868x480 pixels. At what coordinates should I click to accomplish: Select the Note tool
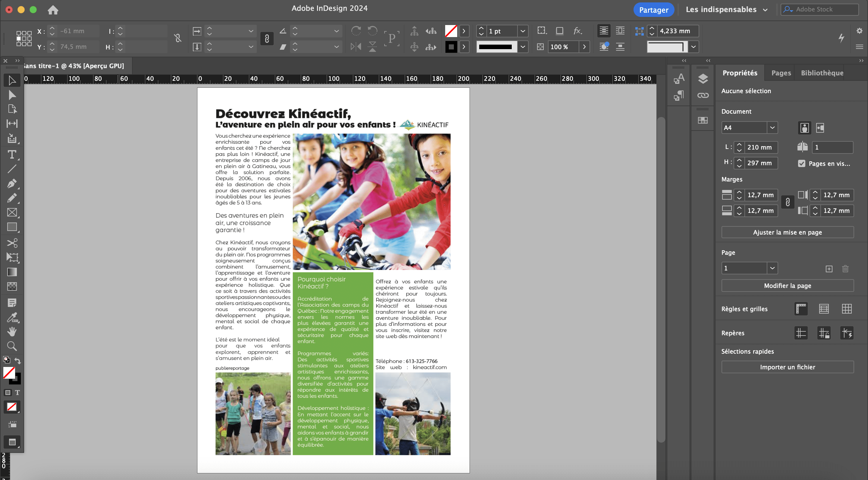(x=12, y=302)
